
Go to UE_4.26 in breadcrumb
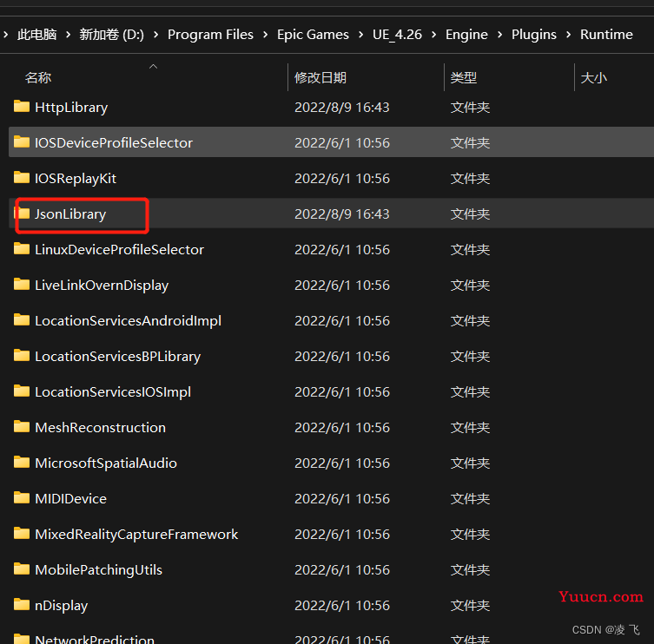point(397,34)
